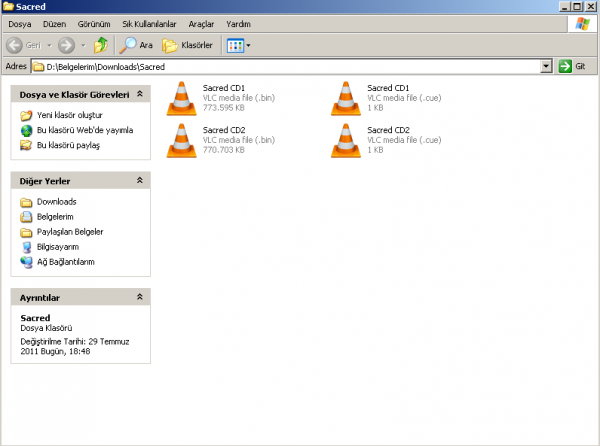600x446 pixels.
Task: Open the forward history dropdown arrow
Action: [83, 46]
